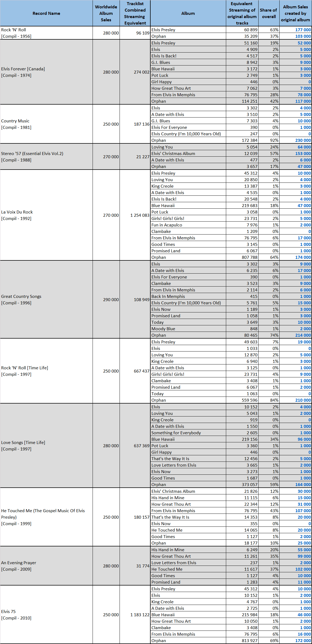The width and height of the screenshot is (312, 644).
Task: Select the 'Country Music' record name cell
Action: click(46, 124)
